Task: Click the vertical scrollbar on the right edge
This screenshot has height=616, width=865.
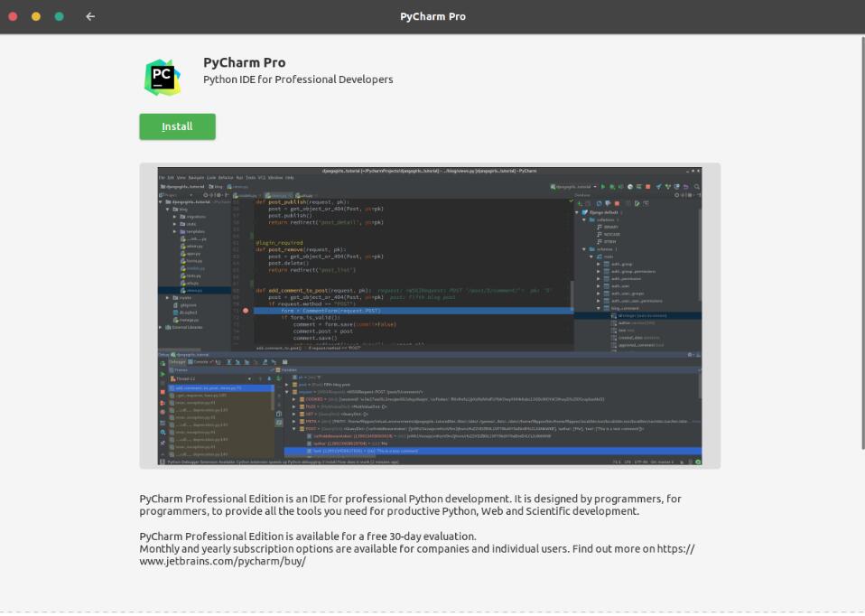Action: (862, 243)
